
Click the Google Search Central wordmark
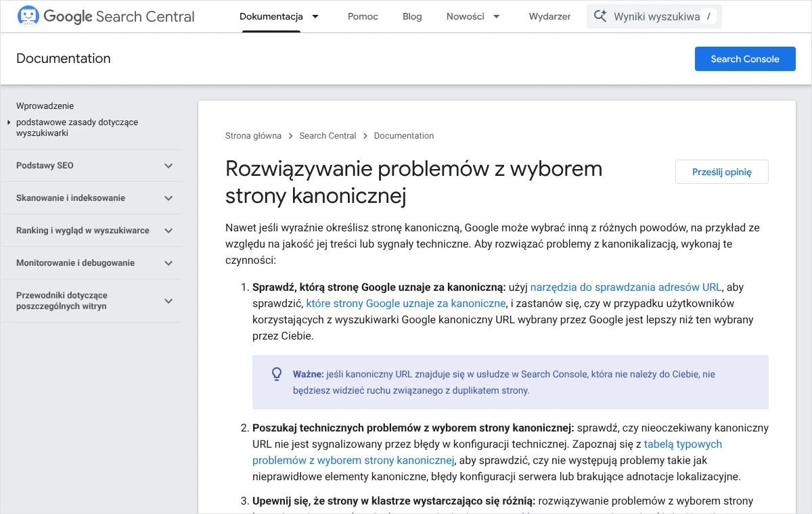pyautogui.click(x=119, y=16)
